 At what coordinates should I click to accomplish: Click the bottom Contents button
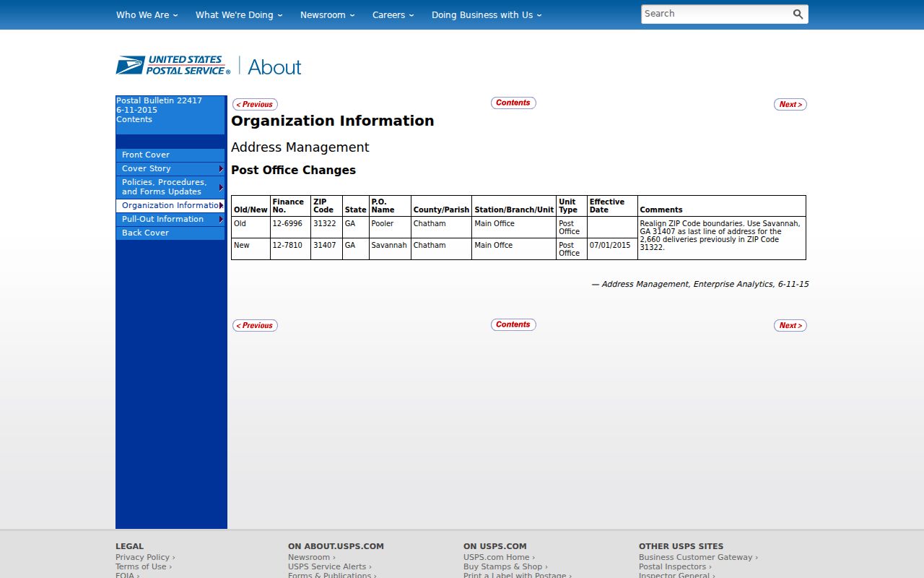coord(513,324)
